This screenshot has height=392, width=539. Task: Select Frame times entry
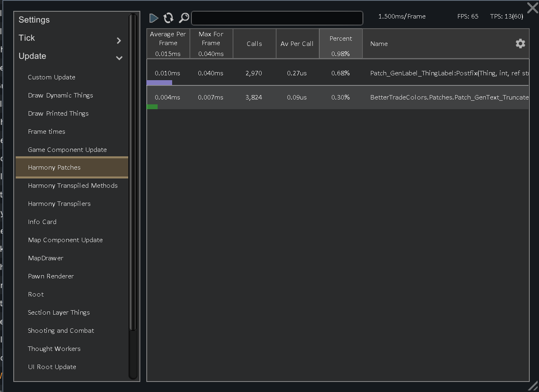pos(46,131)
